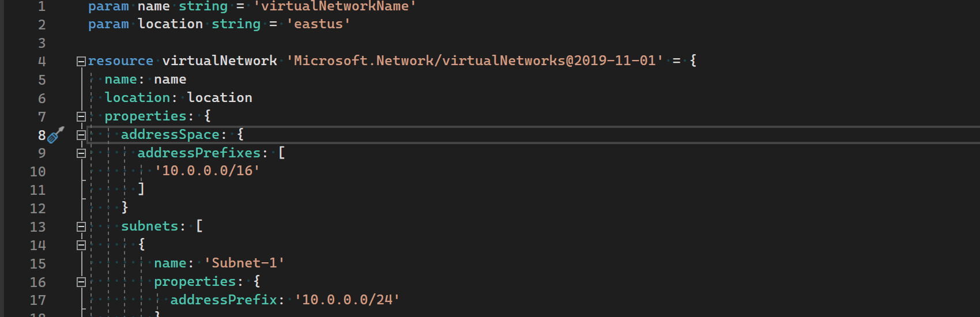The width and height of the screenshot is (980, 317).
Task: Click the 'Subnet-1' name string
Action: click(244, 263)
